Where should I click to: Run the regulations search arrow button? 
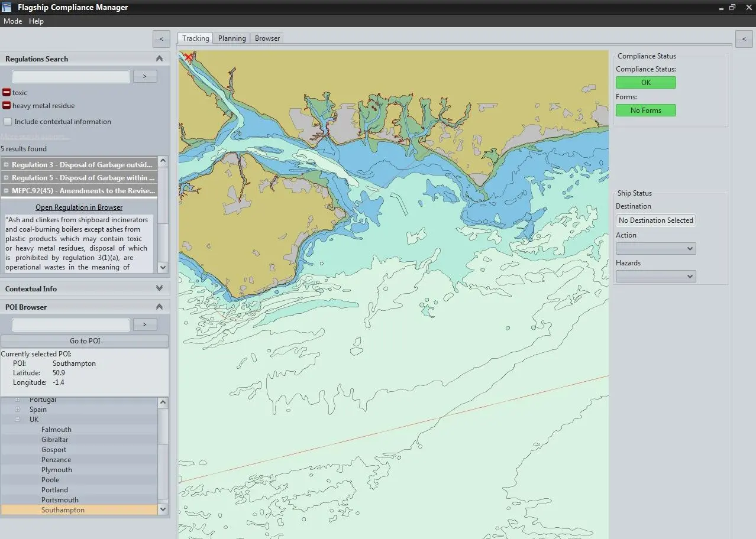tap(145, 76)
